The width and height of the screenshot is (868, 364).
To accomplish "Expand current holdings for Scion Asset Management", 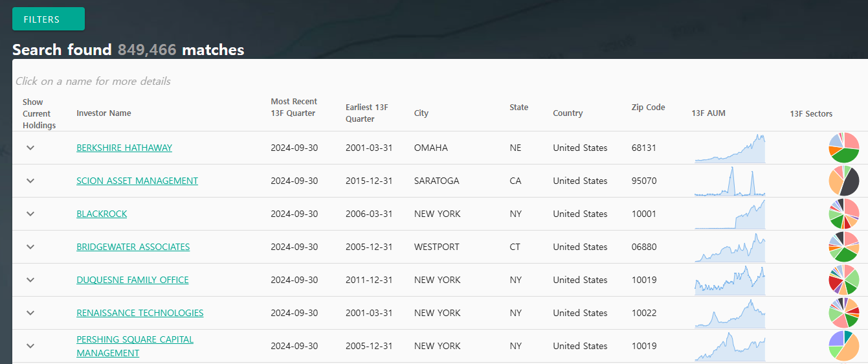I will point(30,181).
